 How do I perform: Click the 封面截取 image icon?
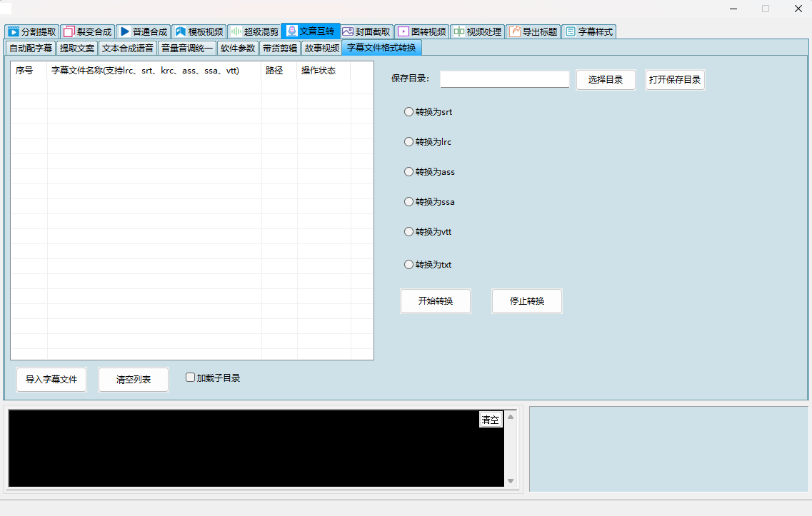348,32
